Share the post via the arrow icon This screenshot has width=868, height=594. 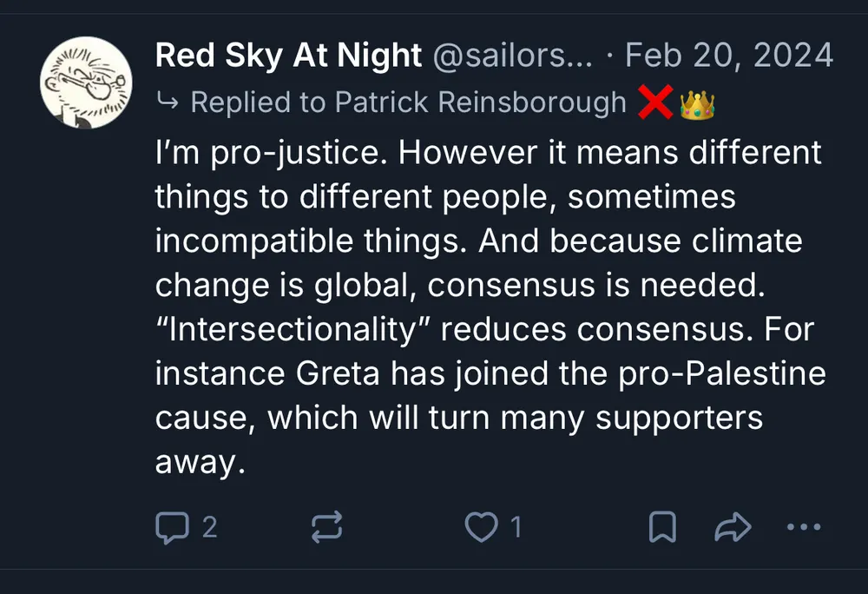[x=732, y=526]
